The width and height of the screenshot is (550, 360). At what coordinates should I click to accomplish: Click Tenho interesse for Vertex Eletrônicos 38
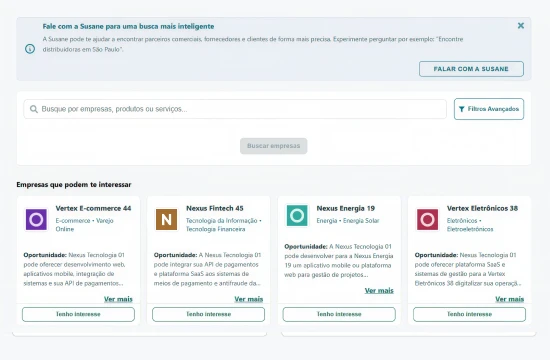point(469,314)
